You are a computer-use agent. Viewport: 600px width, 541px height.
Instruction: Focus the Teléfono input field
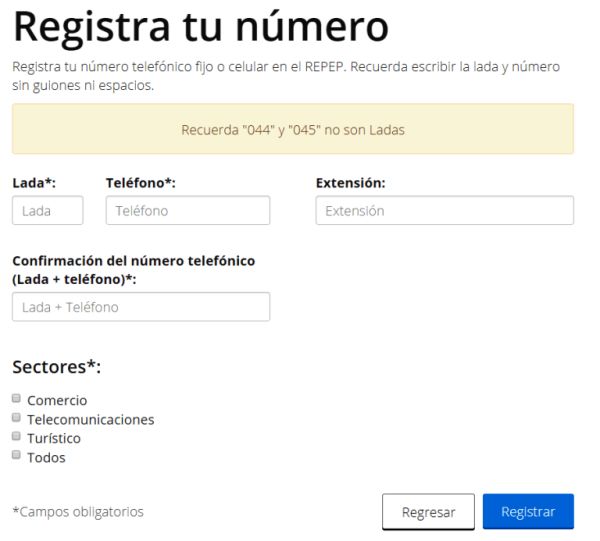pyautogui.click(x=188, y=211)
